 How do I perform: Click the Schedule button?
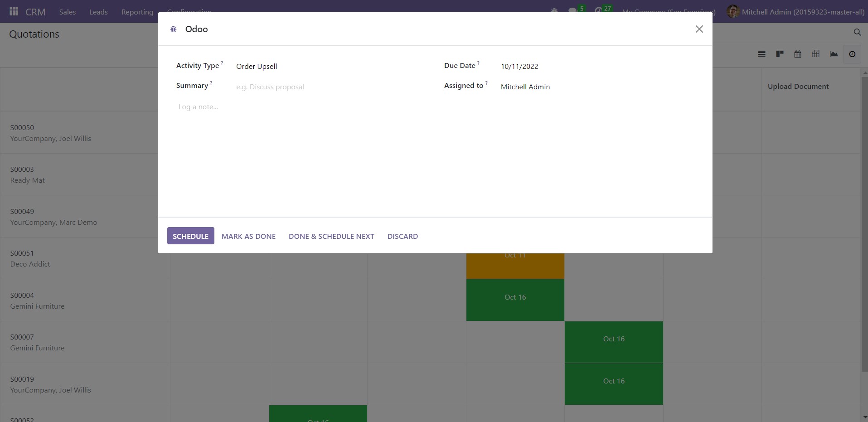(x=190, y=236)
